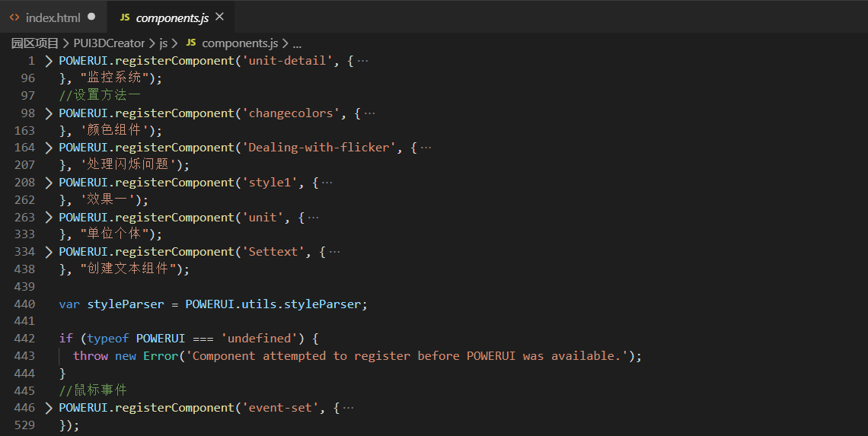
Task: Click the JS icon on components.js tab
Action: tap(125, 17)
